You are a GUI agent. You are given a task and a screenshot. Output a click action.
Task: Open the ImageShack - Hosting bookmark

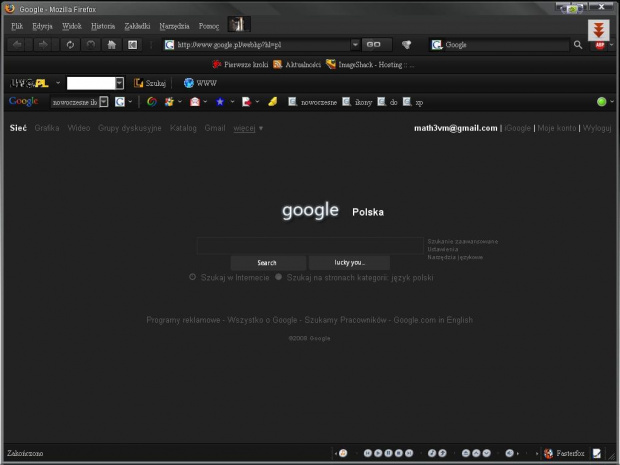coord(370,64)
